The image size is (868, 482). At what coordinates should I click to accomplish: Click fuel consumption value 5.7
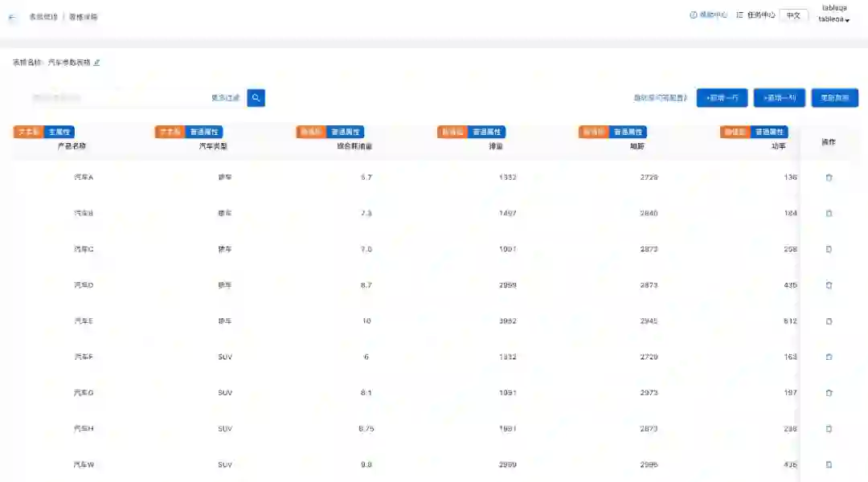366,178
